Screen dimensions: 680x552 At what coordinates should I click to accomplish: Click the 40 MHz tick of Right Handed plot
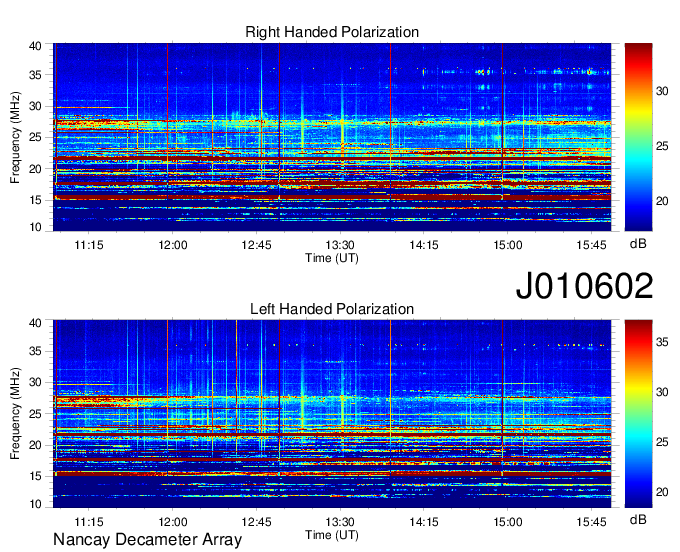pos(35,46)
